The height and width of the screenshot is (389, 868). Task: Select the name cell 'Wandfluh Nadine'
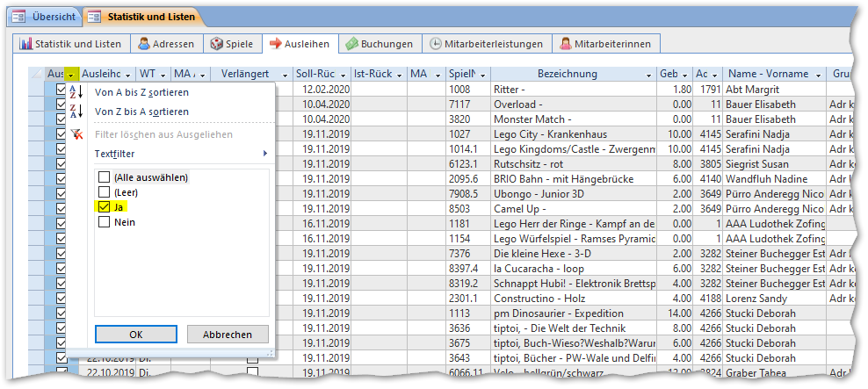tap(774, 179)
